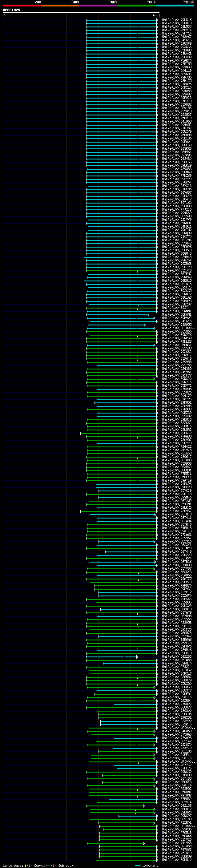197x868 pixels.
Task: Select the UniRef100_O24389 label
Action: pyautogui.click(x=176, y=369)
